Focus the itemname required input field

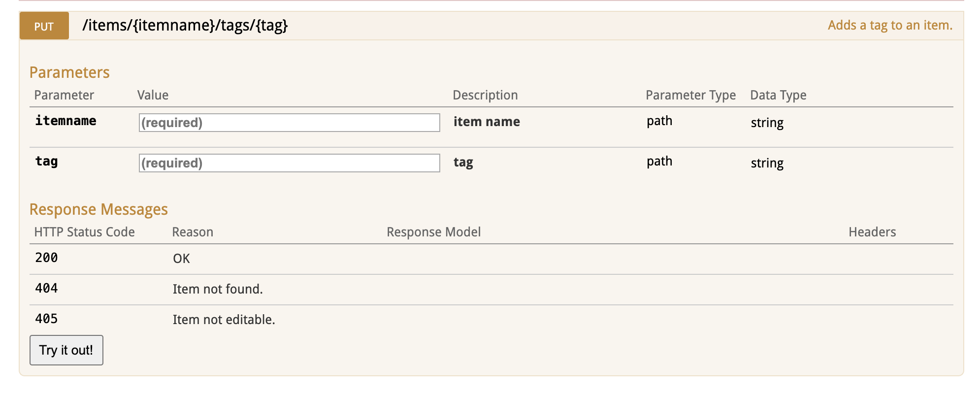tap(289, 123)
